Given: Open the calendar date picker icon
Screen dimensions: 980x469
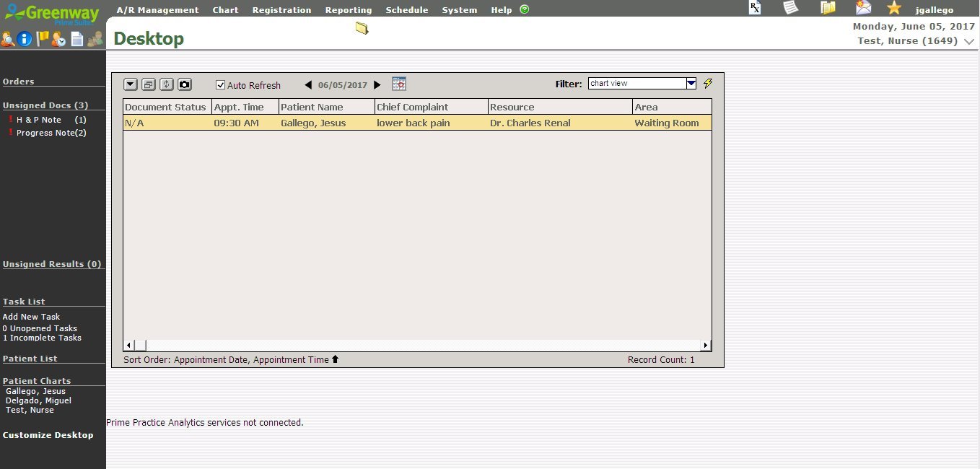Looking at the screenshot, I should 399,84.
